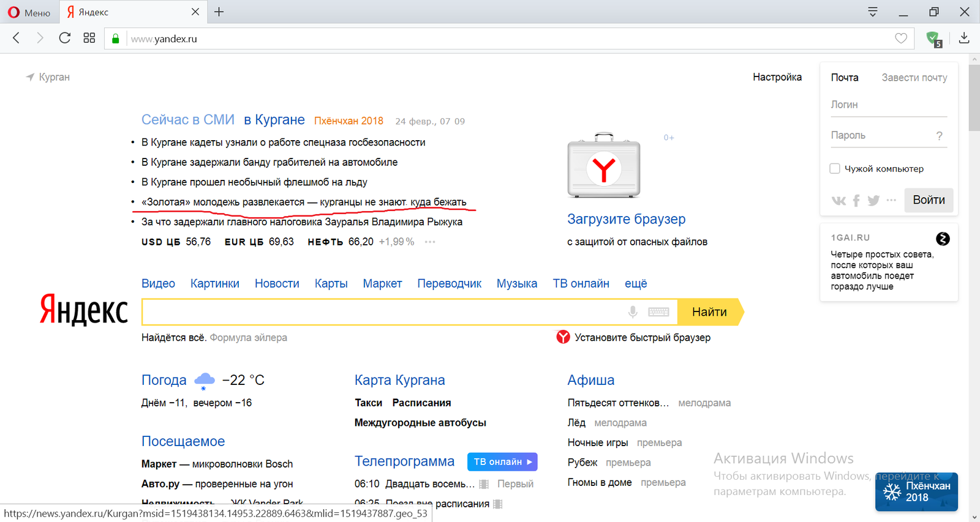
Task: Go back with browser back arrow
Action: [17, 38]
